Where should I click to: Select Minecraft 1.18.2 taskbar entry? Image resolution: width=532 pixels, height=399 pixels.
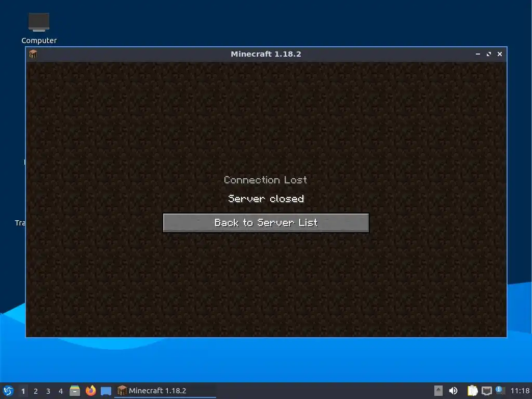coord(165,391)
